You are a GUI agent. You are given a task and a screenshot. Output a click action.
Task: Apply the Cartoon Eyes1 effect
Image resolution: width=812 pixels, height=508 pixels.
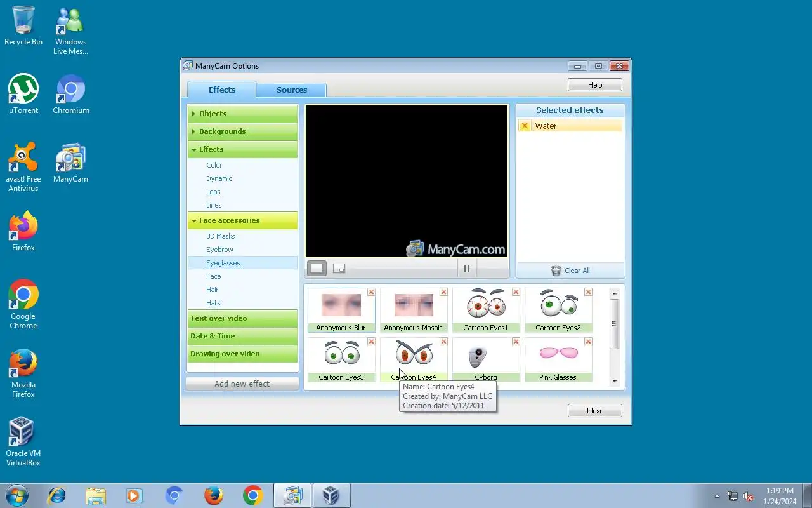(486, 310)
